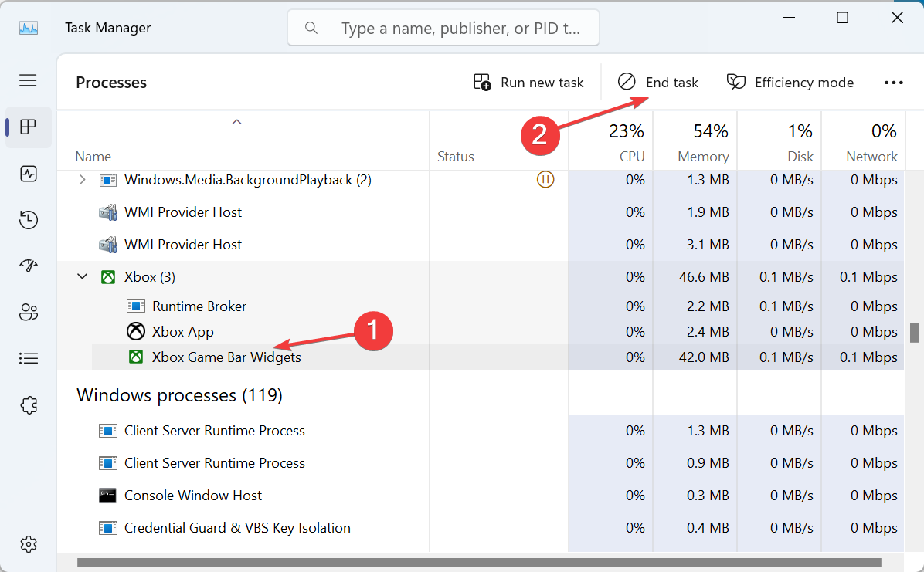Select the Xbox (3) group row

tap(481, 277)
